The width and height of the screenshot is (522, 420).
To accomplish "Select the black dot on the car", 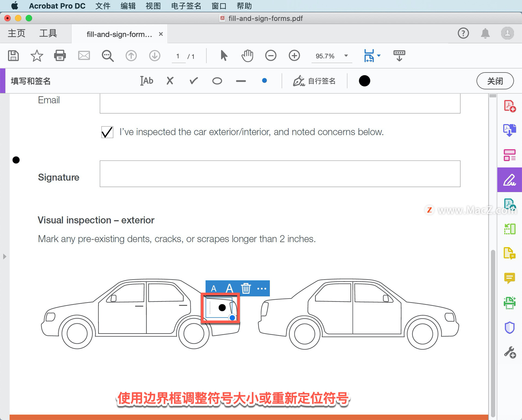I will point(222,308).
